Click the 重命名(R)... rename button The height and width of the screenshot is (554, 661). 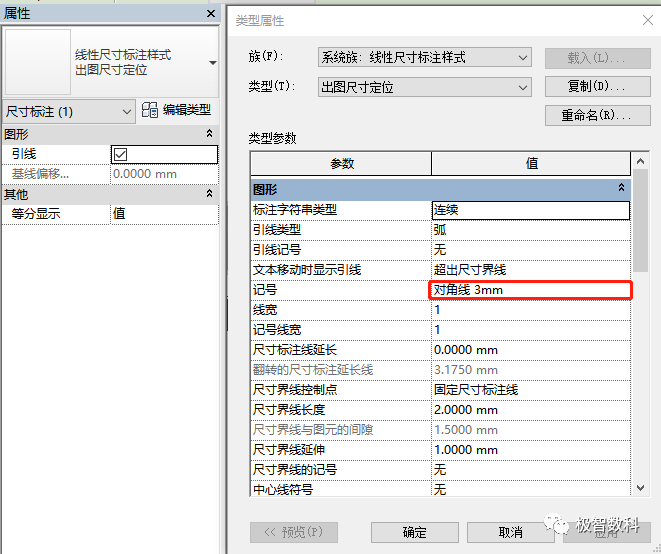pyautogui.click(x=597, y=115)
